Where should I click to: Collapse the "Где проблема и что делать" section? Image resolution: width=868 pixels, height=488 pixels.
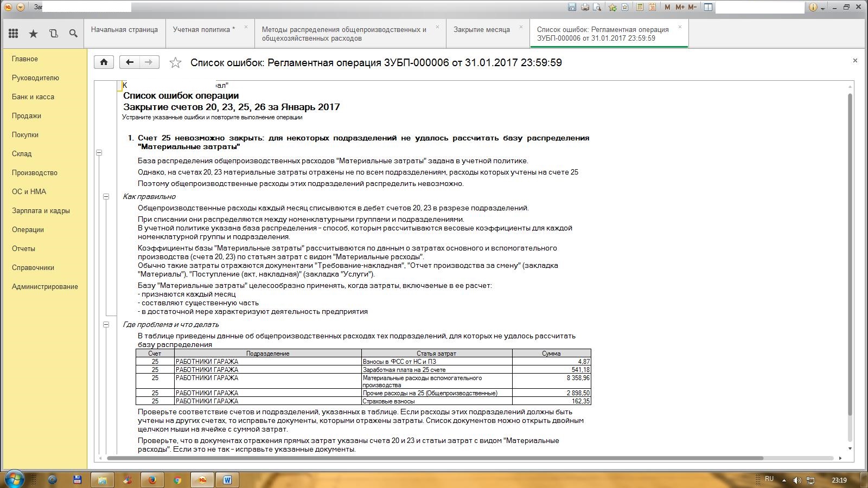click(106, 325)
